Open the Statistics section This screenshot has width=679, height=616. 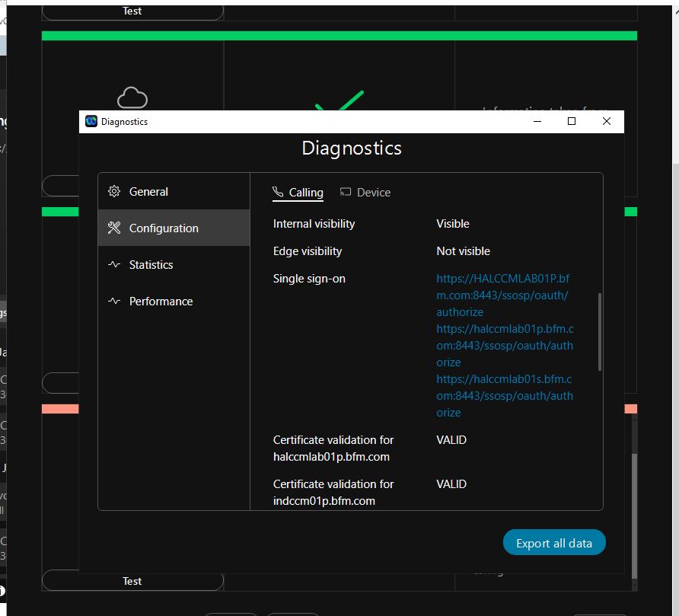tap(150, 265)
